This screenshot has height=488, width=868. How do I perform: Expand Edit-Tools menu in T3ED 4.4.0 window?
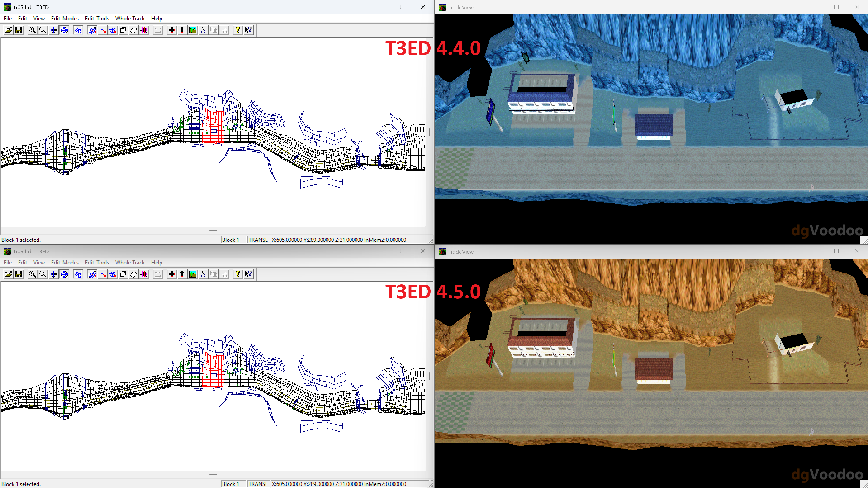[x=97, y=19]
